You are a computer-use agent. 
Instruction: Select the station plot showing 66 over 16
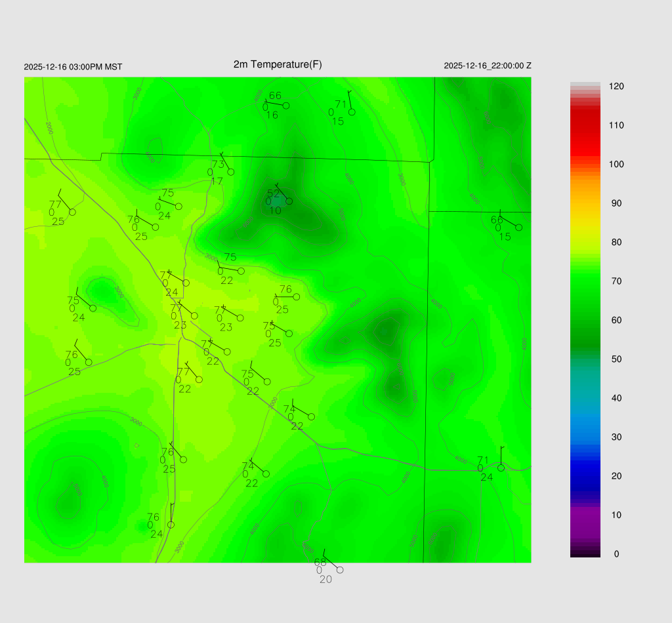point(286,105)
